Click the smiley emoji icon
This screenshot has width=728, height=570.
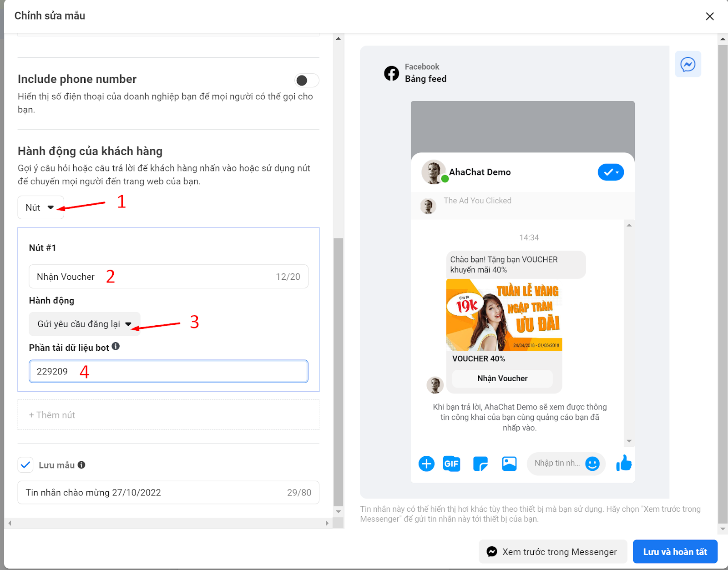click(x=592, y=464)
